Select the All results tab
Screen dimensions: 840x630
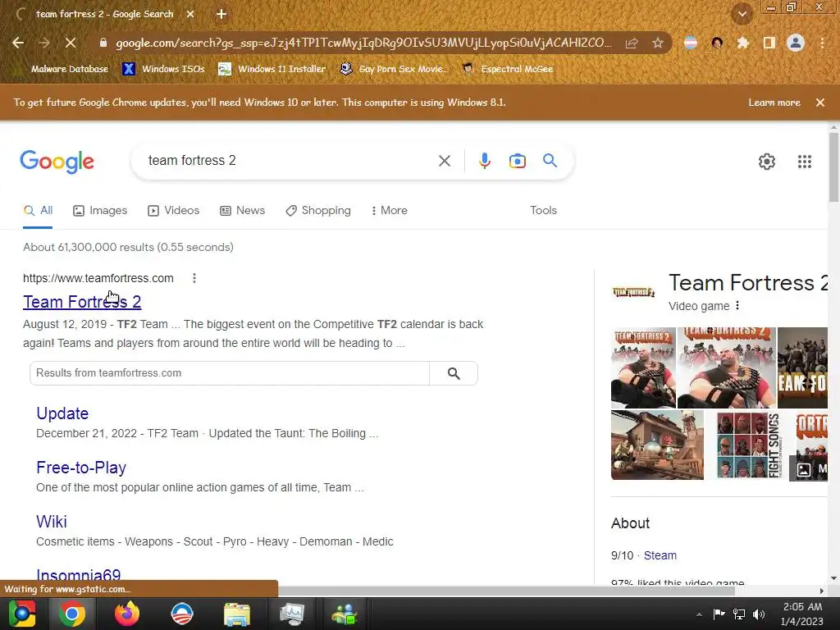[x=38, y=211]
